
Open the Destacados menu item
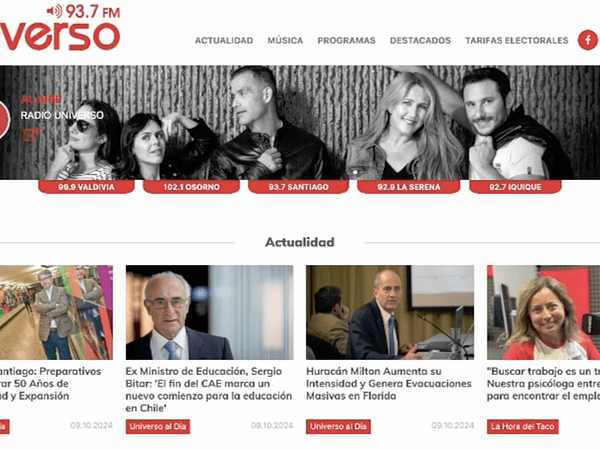pyautogui.click(x=420, y=40)
